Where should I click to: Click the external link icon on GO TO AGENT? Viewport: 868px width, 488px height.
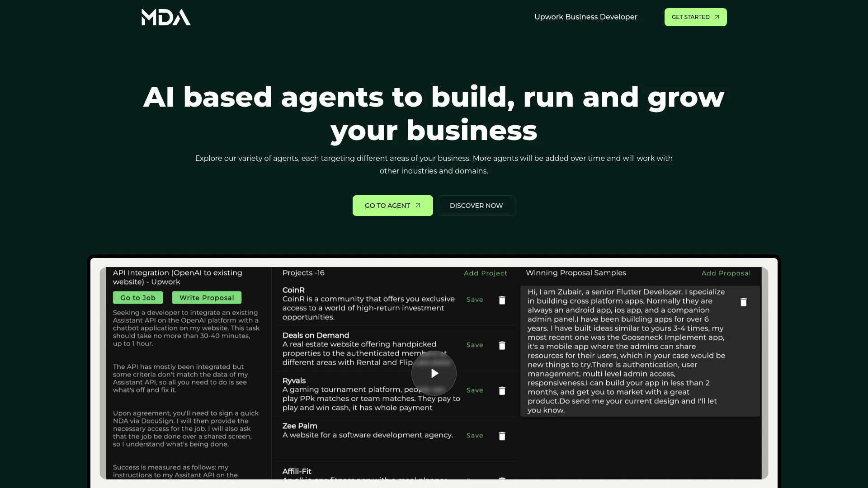coord(418,205)
